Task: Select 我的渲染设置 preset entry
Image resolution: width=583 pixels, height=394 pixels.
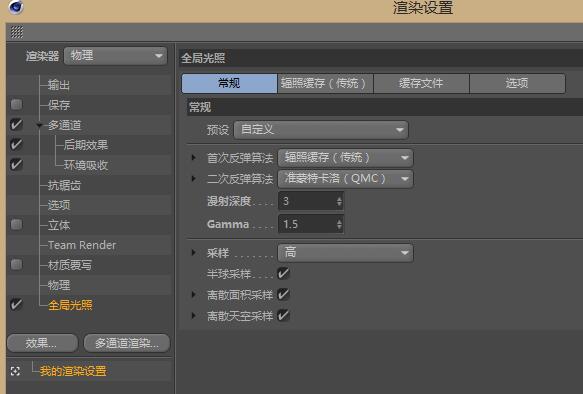Action: 73,371
